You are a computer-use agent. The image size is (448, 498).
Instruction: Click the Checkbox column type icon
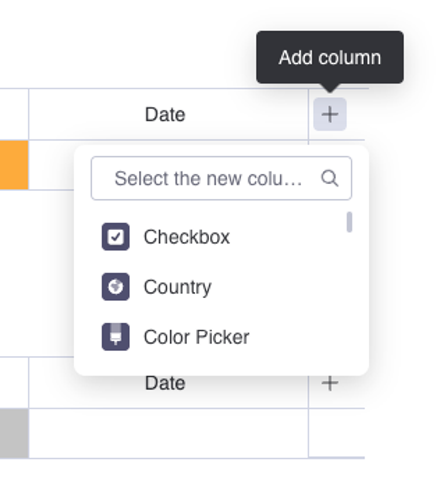116,237
